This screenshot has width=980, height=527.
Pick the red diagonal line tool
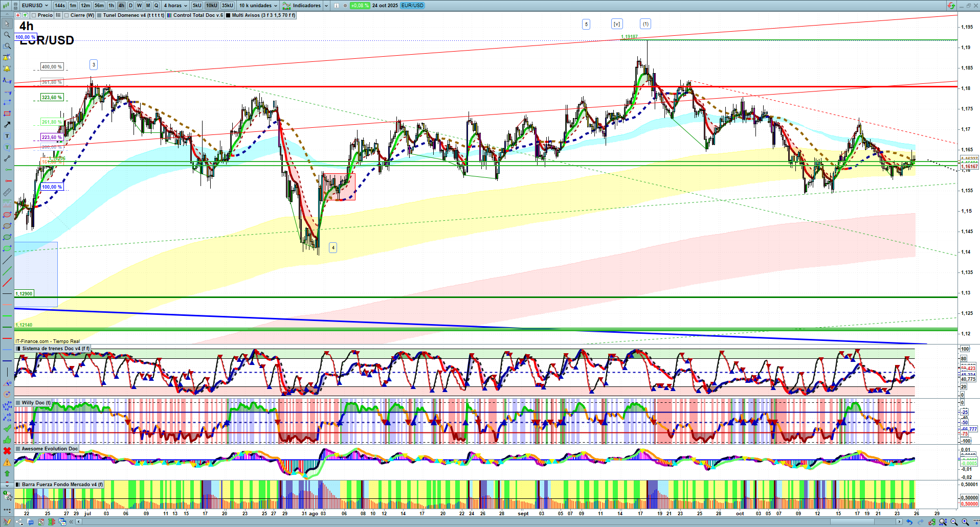[x=7, y=282]
